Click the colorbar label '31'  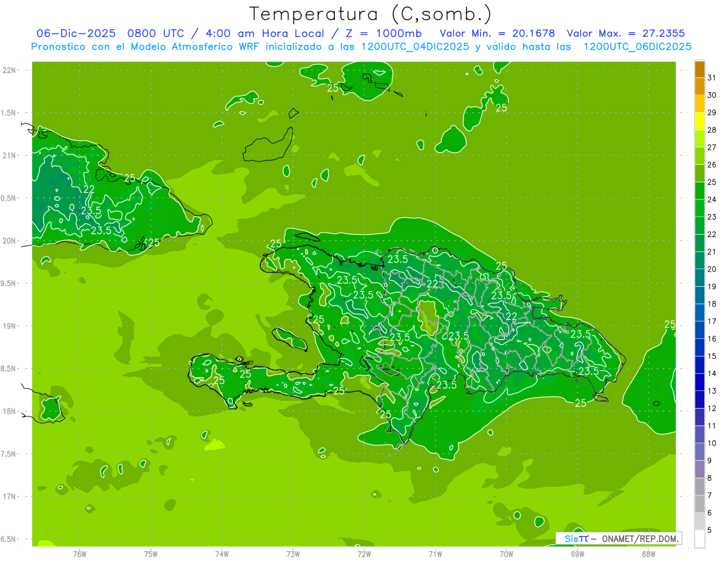(x=712, y=78)
